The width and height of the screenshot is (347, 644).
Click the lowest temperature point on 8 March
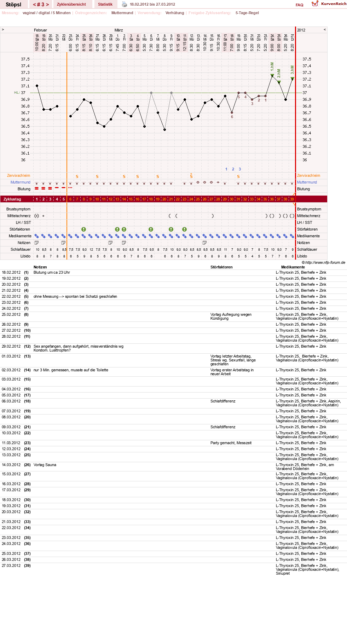(165, 130)
